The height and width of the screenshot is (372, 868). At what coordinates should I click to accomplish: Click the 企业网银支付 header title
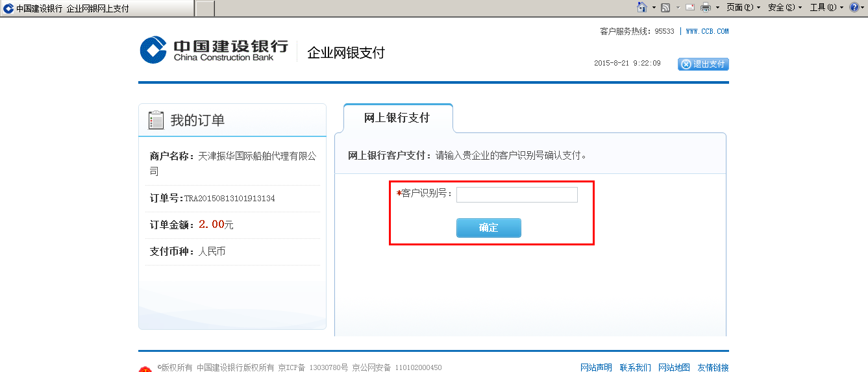(346, 53)
